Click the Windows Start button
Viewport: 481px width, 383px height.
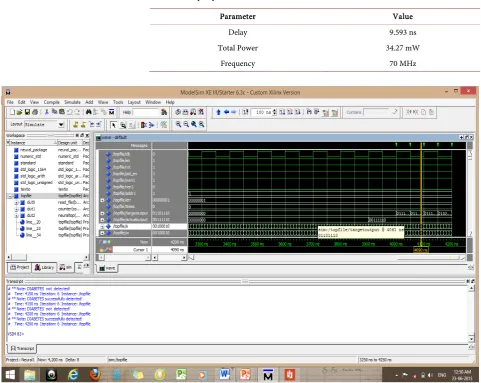pyautogui.click(x=10, y=375)
